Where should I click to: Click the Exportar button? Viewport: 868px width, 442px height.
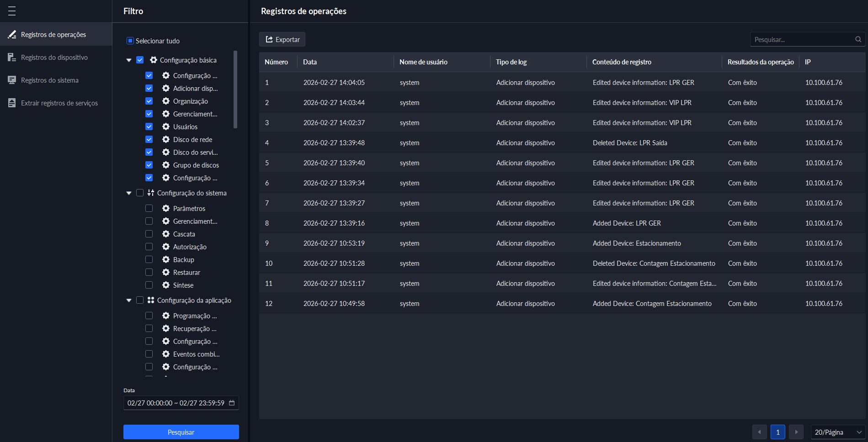tap(282, 40)
